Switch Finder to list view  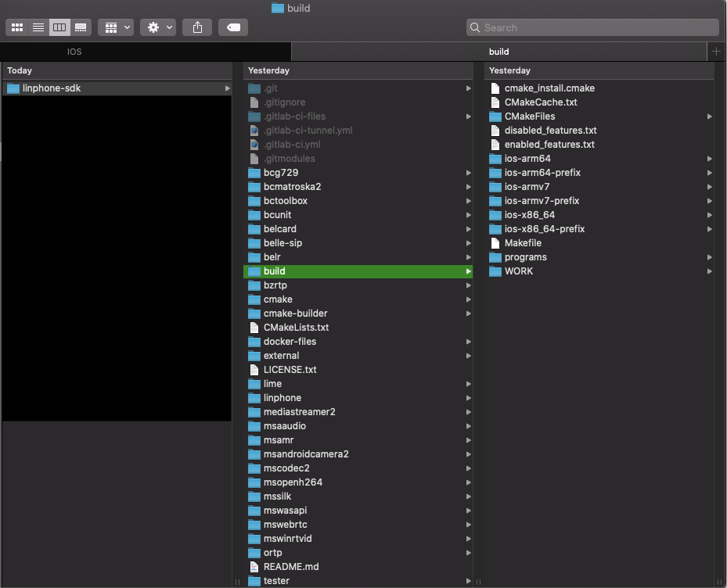38,27
